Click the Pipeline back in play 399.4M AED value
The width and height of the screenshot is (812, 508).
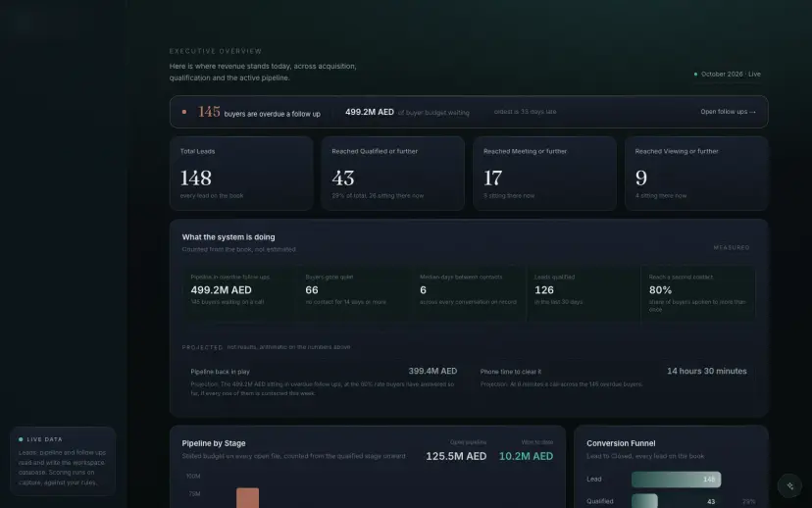coord(432,372)
